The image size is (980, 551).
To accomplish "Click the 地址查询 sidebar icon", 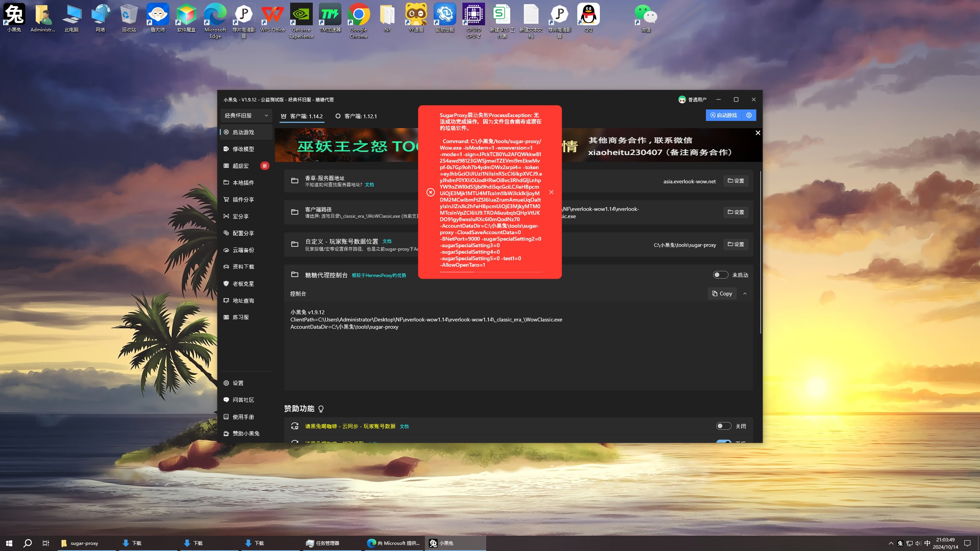I will 226,300.
